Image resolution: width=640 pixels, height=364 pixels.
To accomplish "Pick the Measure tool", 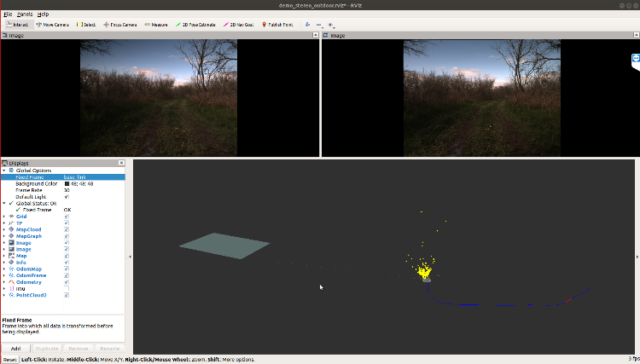I will 156,25.
